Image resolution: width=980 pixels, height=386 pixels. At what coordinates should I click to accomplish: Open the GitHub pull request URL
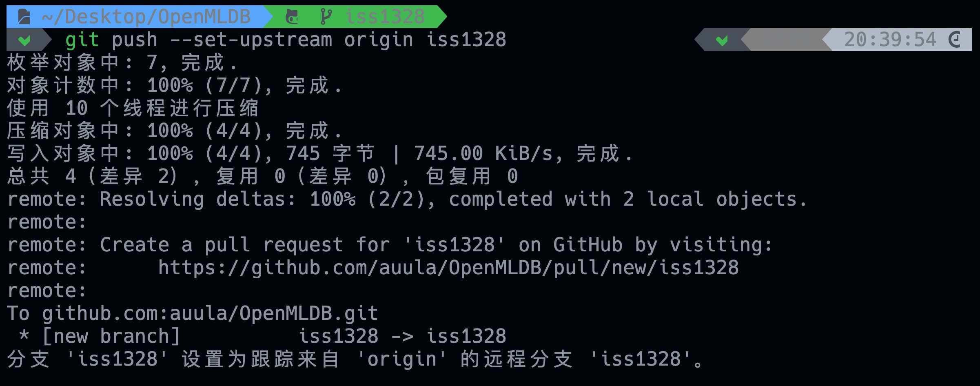click(x=448, y=268)
